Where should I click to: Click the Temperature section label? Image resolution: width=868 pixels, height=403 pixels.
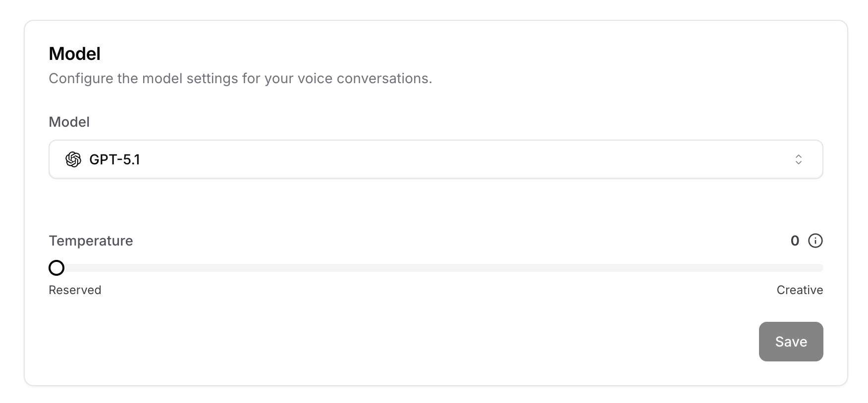tap(91, 241)
